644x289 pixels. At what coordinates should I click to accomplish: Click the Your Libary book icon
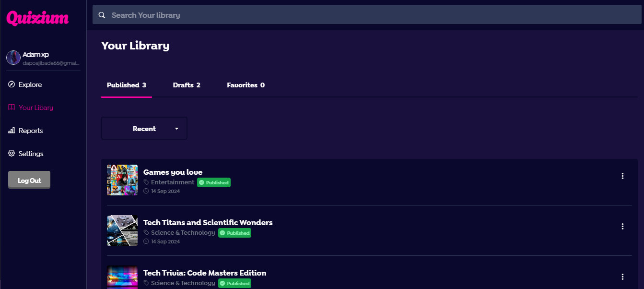12,108
